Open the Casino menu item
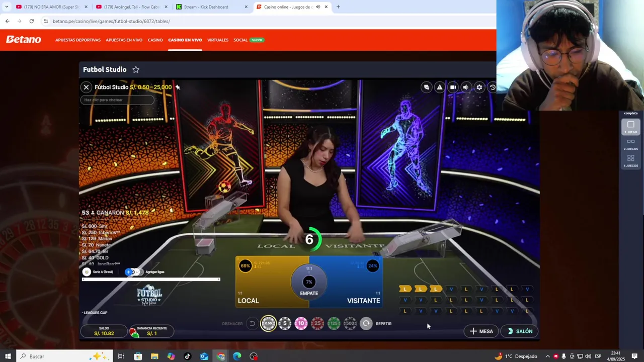Image resolution: width=644 pixels, height=362 pixels. pos(155,40)
